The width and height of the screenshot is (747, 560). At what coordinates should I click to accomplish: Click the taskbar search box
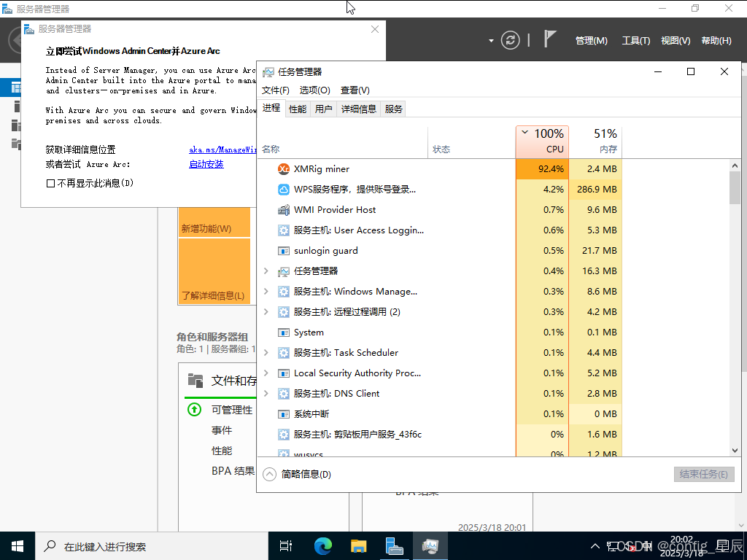pos(152,545)
